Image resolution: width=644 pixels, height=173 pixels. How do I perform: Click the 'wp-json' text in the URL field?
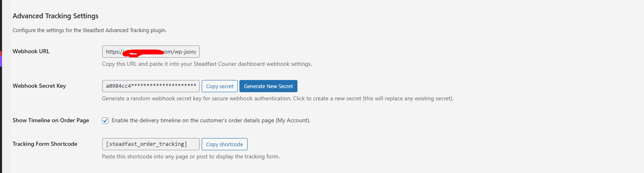pyautogui.click(x=185, y=52)
